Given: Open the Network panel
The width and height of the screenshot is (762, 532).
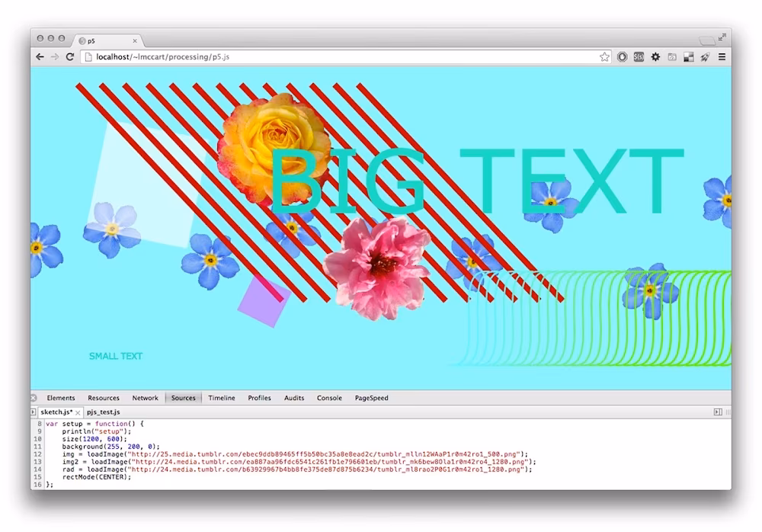Looking at the screenshot, I should point(145,398).
